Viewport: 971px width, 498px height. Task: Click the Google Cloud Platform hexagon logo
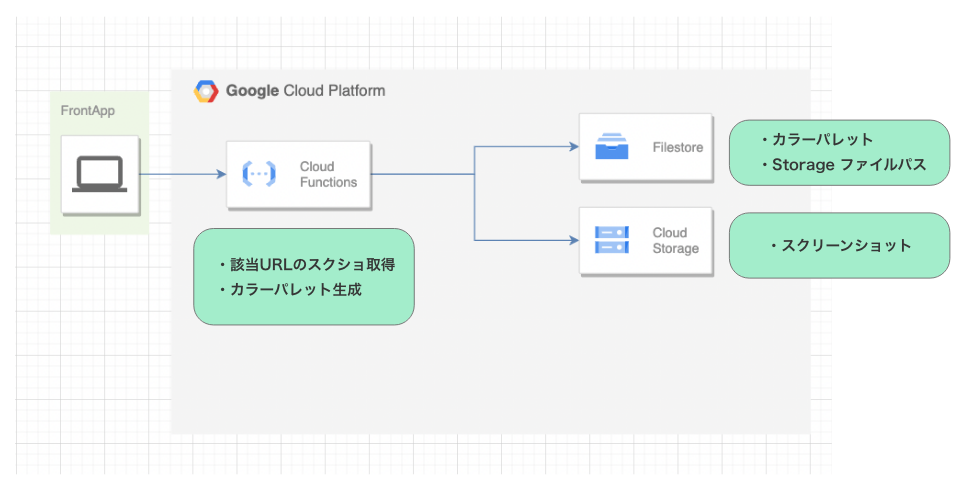click(x=206, y=91)
